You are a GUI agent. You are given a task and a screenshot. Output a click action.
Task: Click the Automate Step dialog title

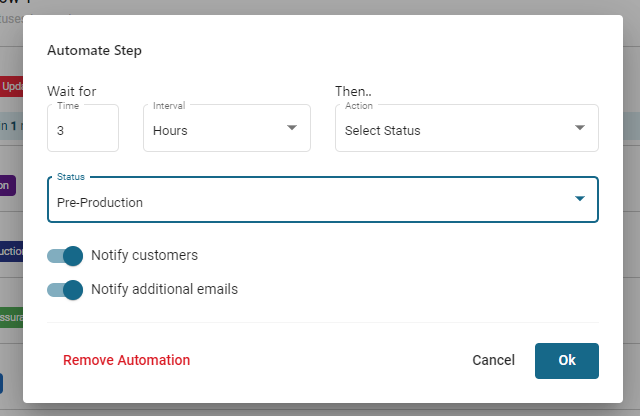pos(94,50)
